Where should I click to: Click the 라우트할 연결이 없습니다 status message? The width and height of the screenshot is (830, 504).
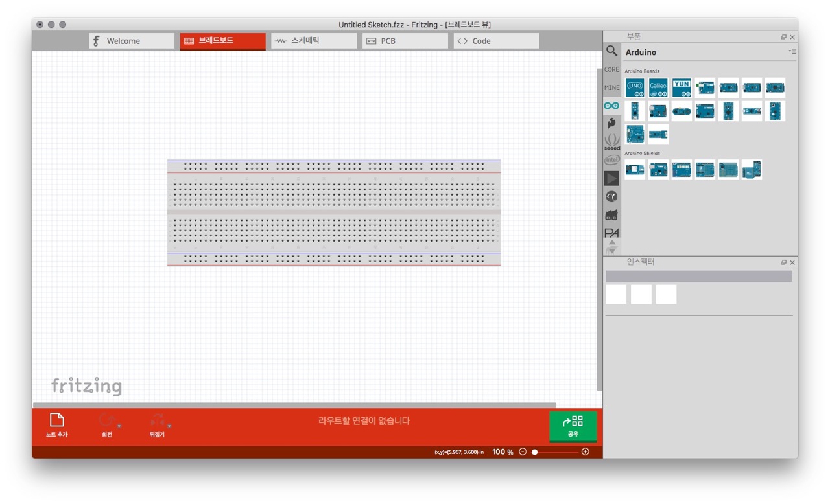pyautogui.click(x=364, y=420)
